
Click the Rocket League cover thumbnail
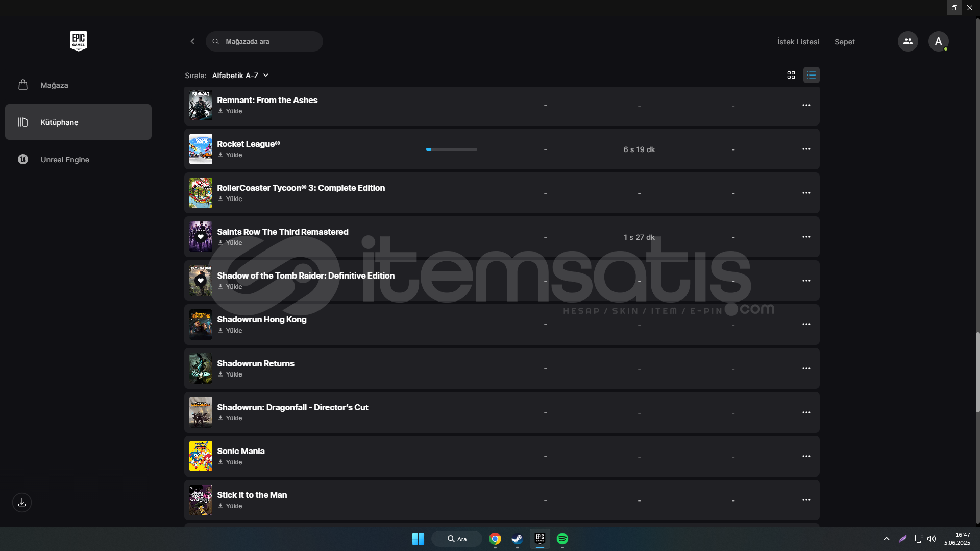tap(201, 149)
